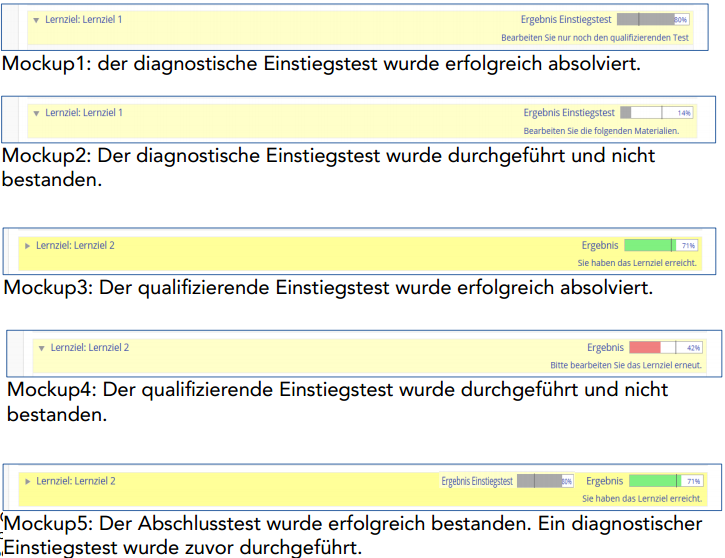Click the red 42% result bar
This screenshot has height=558, width=725.
tap(666, 348)
